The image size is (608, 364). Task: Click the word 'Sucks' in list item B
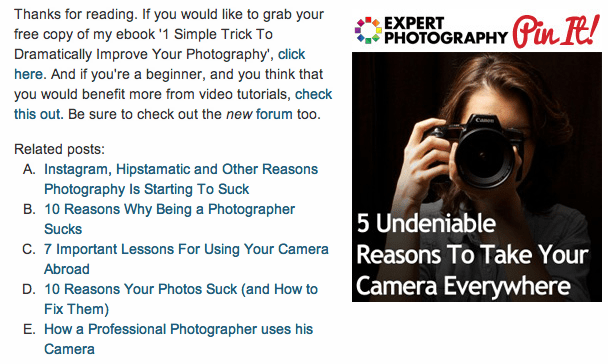pyautogui.click(x=63, y=229)
